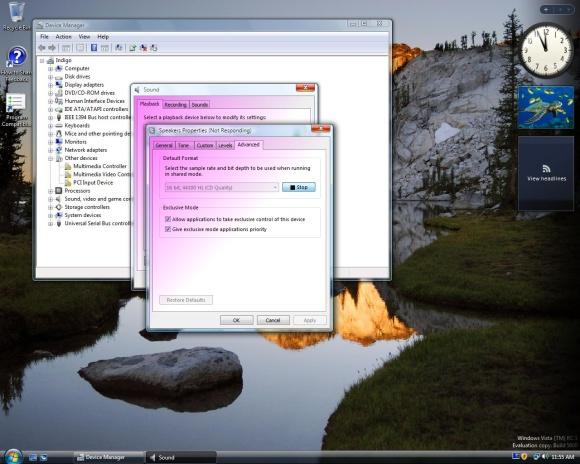Toggle Allow applications to take exclusive control
This screenshot has height=464, width=580.
point(168,219)
